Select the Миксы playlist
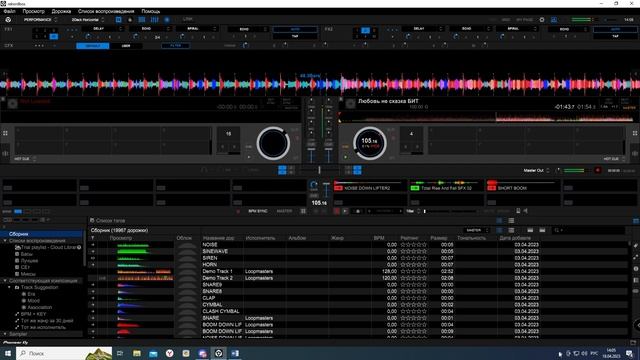 pos(28,274)
